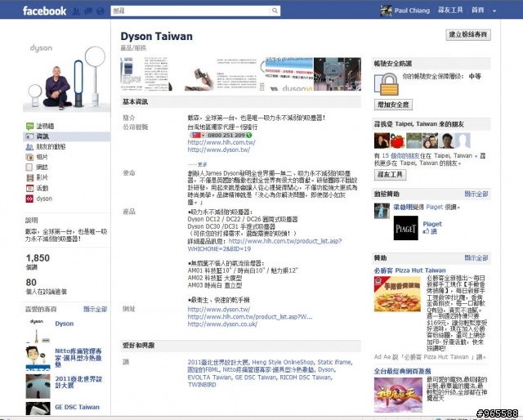Click green call icon beside phone number
Screen dimensions: 523x420
[248, 135]
